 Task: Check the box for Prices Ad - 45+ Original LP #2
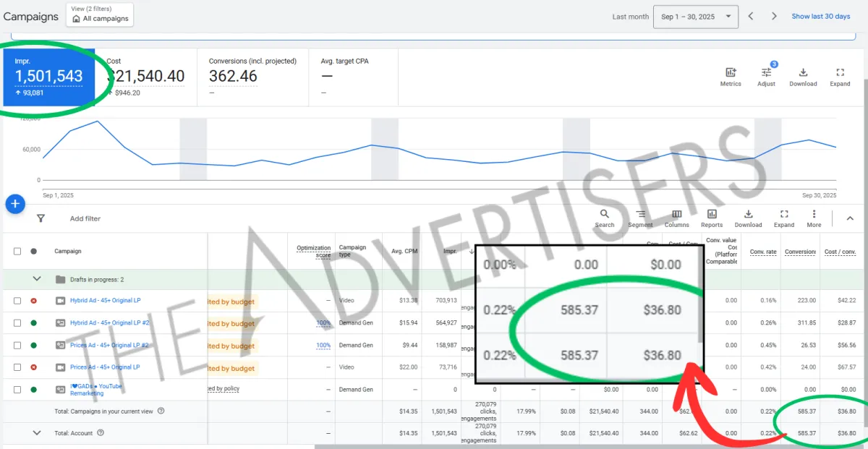click(x=17, y=346)
